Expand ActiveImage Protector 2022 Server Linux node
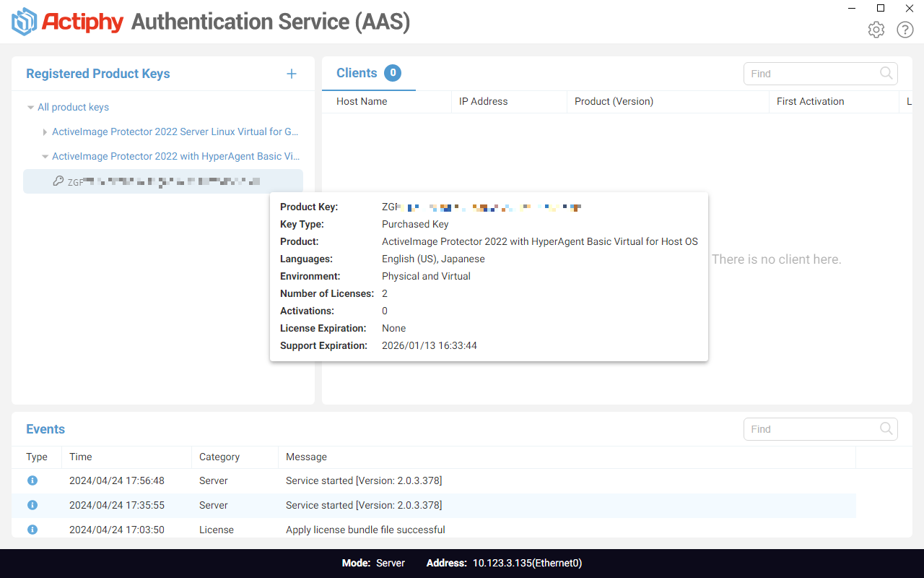Viewport: 924px width, 578px height. point(45,132)
